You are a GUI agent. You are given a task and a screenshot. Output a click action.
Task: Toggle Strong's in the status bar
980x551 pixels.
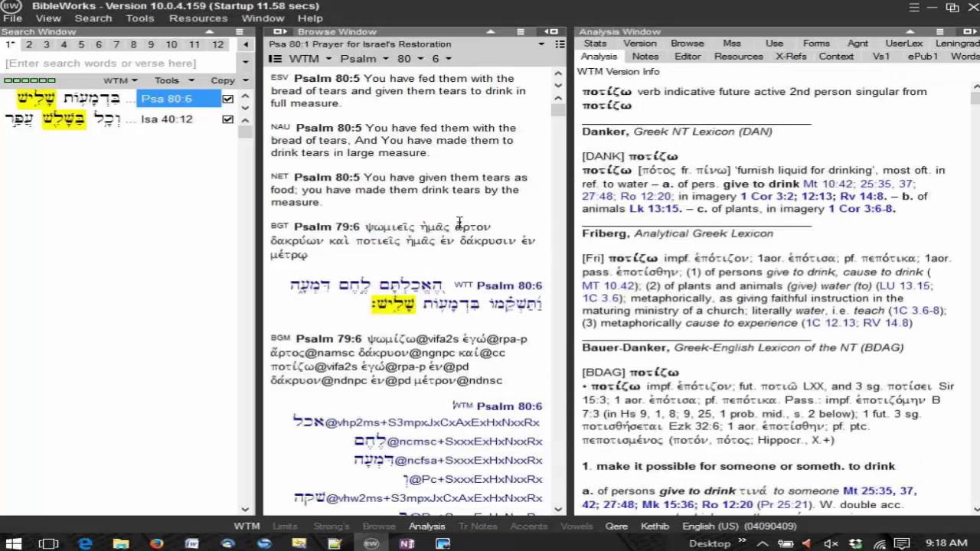(331, 526)
